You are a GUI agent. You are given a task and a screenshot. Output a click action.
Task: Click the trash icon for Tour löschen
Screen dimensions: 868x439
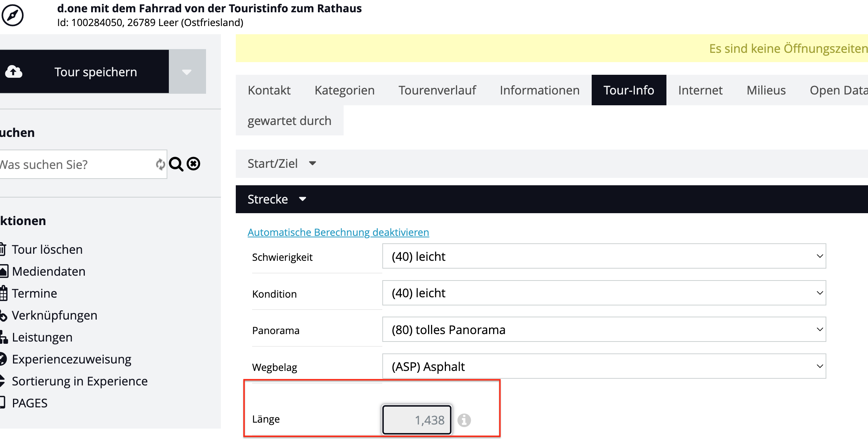(2, 249)
